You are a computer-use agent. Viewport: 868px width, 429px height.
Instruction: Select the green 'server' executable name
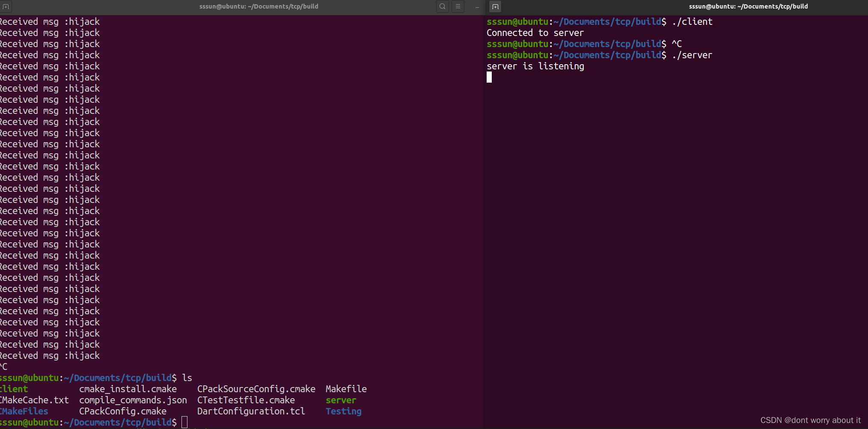pos(341,400)
